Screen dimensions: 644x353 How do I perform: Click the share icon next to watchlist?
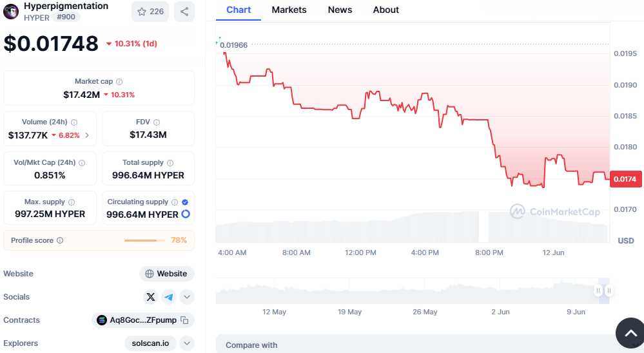(x=184, y=12)
